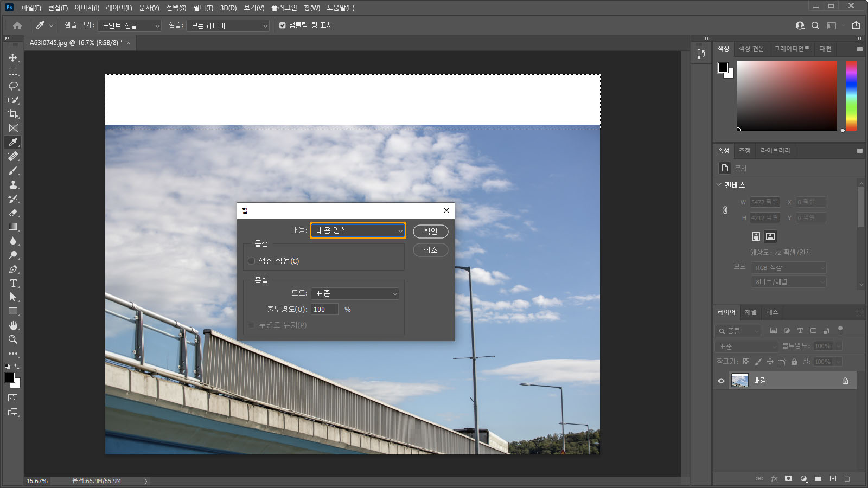The image size is (868, 488).
Task: Click the default colors reset icon
Action: click(x=7, y=367)
